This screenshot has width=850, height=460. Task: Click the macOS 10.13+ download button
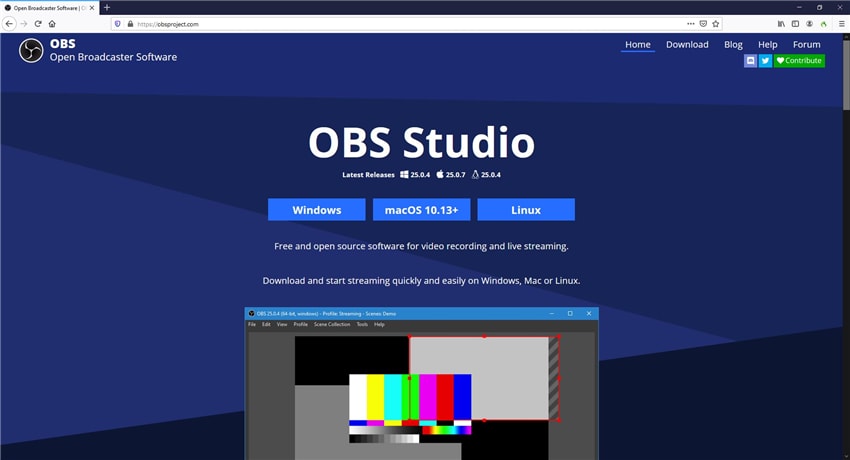point(421,210)
